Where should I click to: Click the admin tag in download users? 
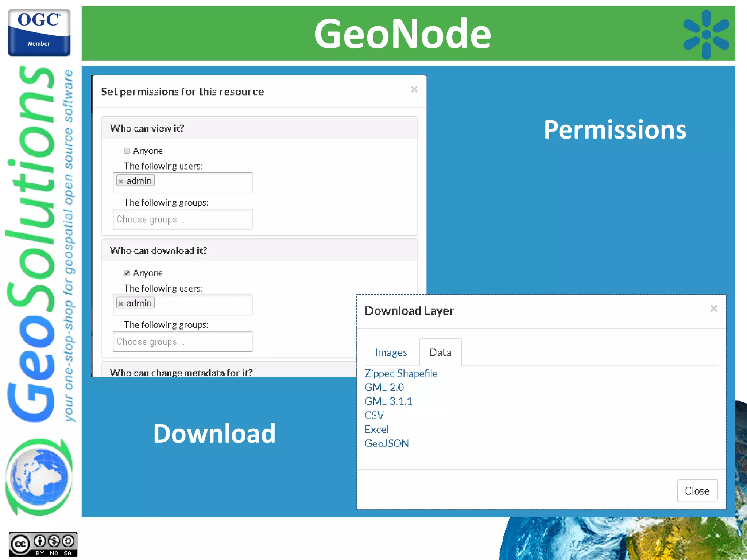tap(135, 303)
